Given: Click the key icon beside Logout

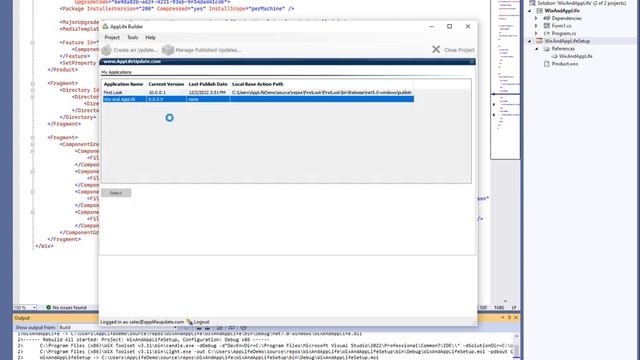Looking at the screenshot, I should 189,322.
